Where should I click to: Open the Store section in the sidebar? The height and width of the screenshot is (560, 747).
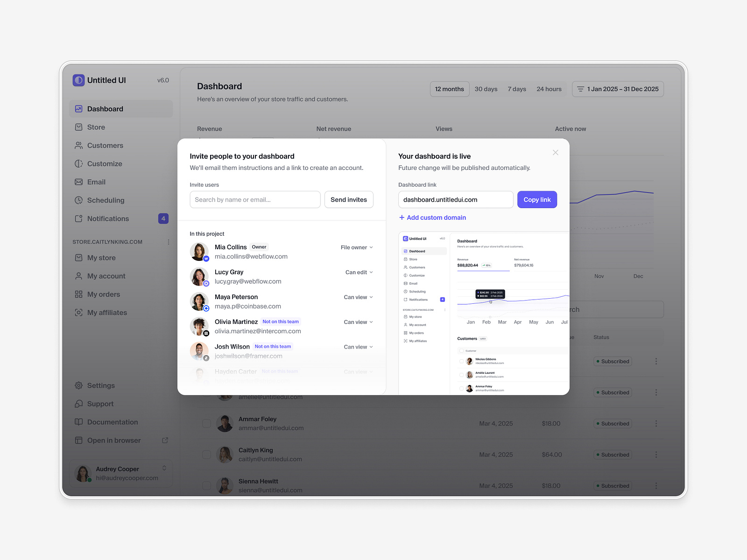[96, 127]
